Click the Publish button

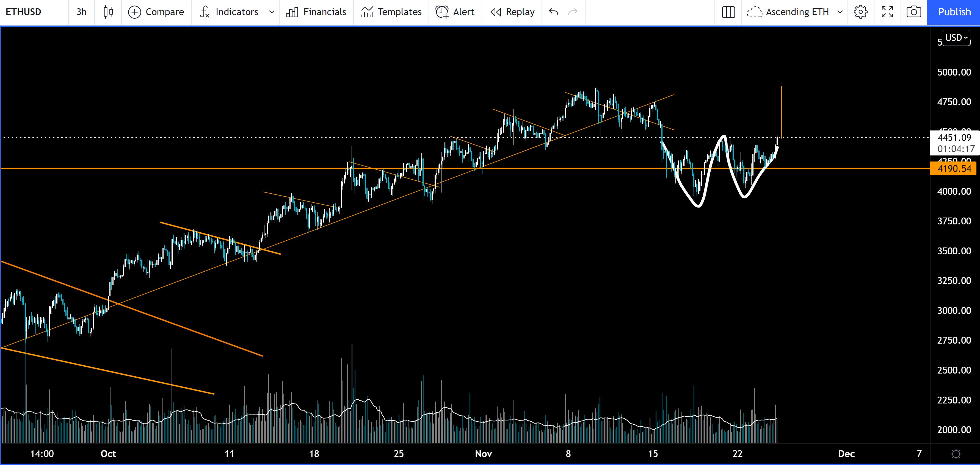pos(954,12)
